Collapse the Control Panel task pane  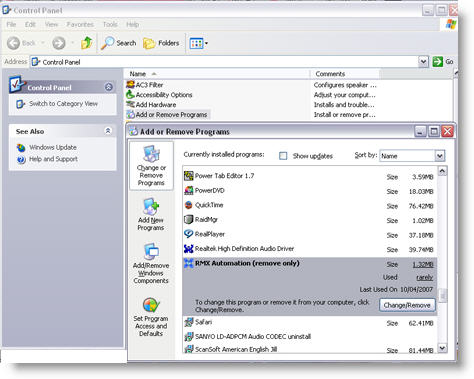[x=109, y=87]
